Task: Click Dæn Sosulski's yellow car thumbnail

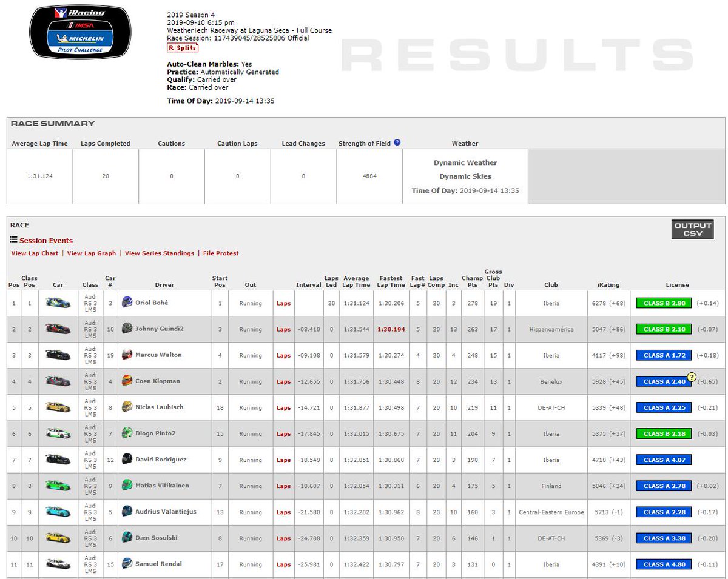Action: click(58, 537)
